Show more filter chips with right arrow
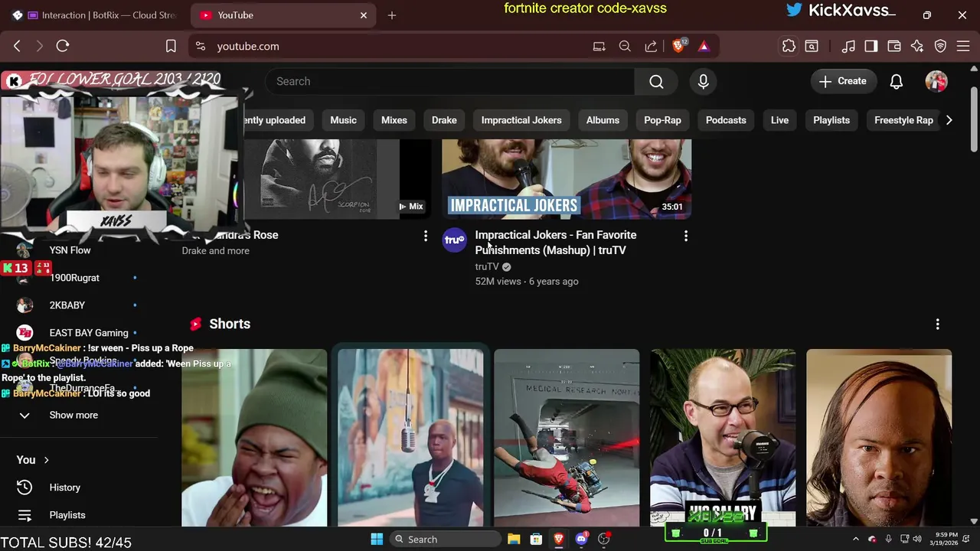The height and width of the screenshot is (551, 980). pyautogui.click(x=949, y=120)
